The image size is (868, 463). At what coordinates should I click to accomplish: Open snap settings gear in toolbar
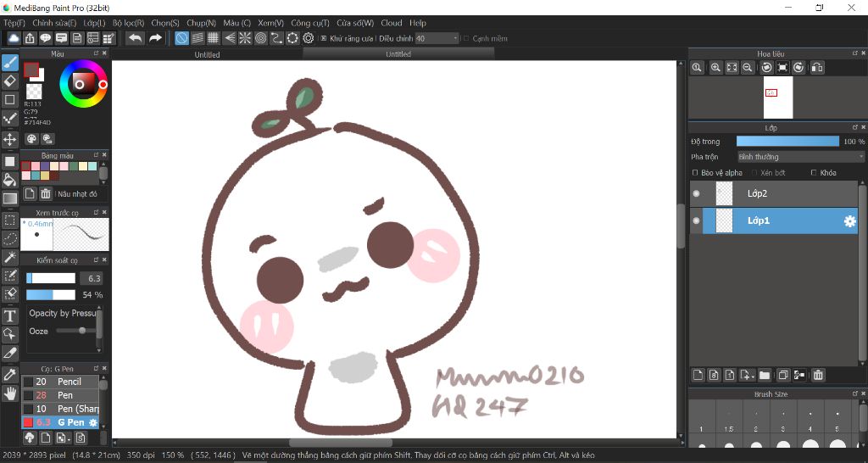point(309,38)
